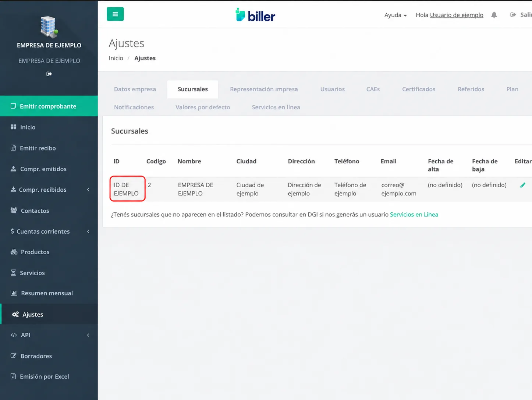Click the Emitir comprobante sidebar icon
The height and width of the screenshot is (400, 532).
[x=13, y=106]
